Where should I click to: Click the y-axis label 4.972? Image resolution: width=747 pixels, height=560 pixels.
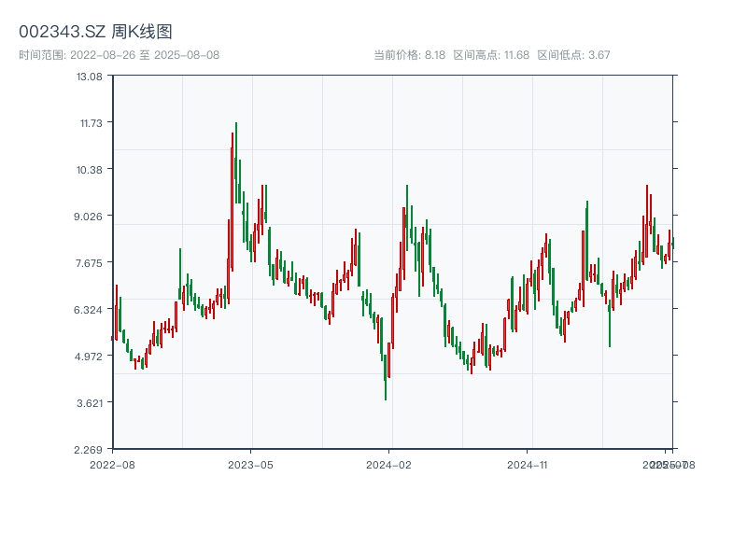tap(88, 357)
